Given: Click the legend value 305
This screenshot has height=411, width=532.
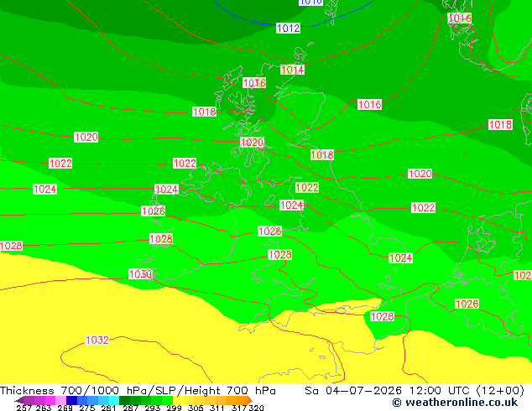Looking at the screenshot, I should 196,408.
